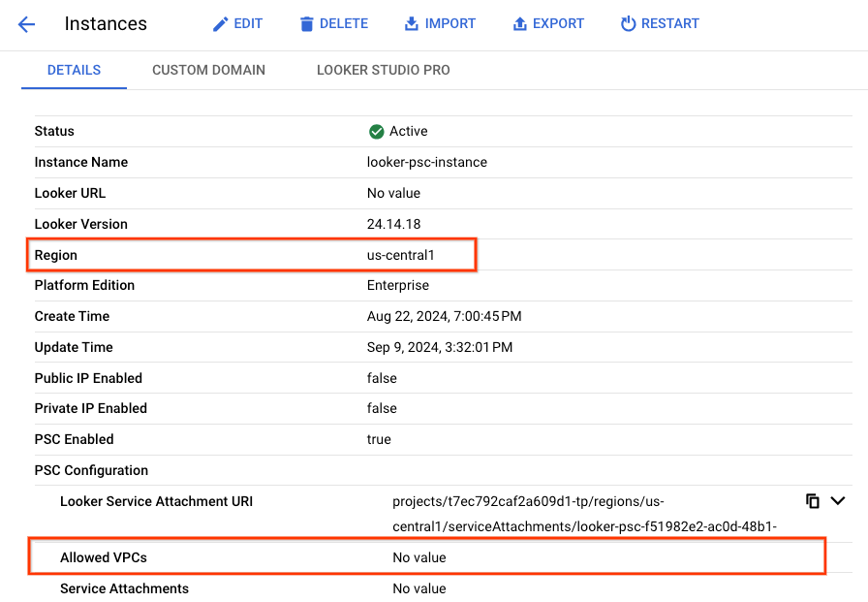Click the PSC Enabled true value

(379, 439)
